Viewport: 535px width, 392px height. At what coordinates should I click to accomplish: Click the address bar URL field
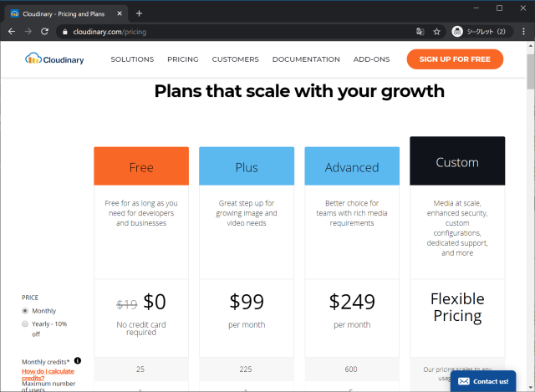(x=234, y=32)
